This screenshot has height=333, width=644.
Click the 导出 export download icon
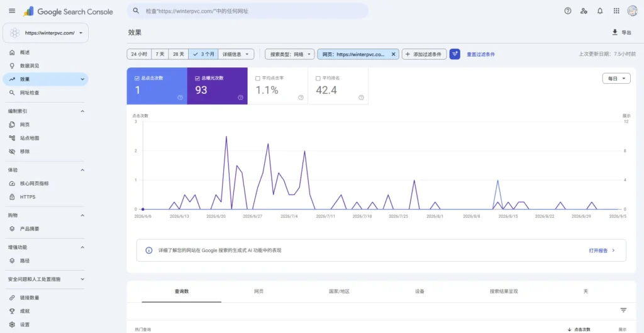pos(615,33)
